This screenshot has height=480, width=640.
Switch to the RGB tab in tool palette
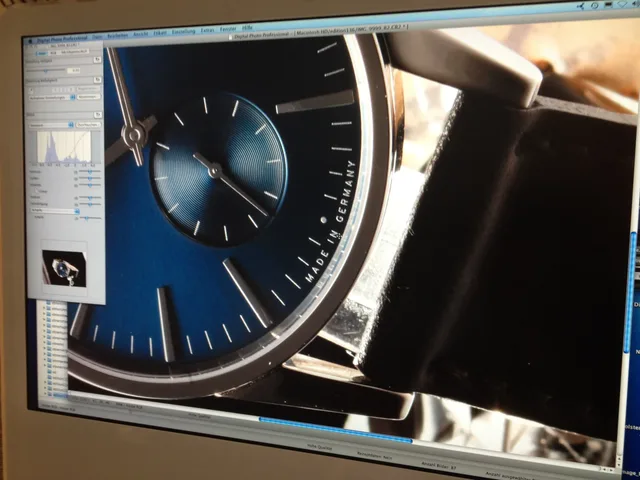pyautogui.click(x=53, y=53)
